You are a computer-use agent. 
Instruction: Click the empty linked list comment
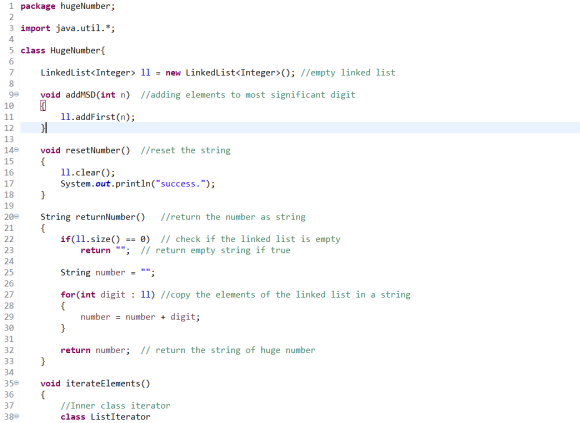click(348, 73)
